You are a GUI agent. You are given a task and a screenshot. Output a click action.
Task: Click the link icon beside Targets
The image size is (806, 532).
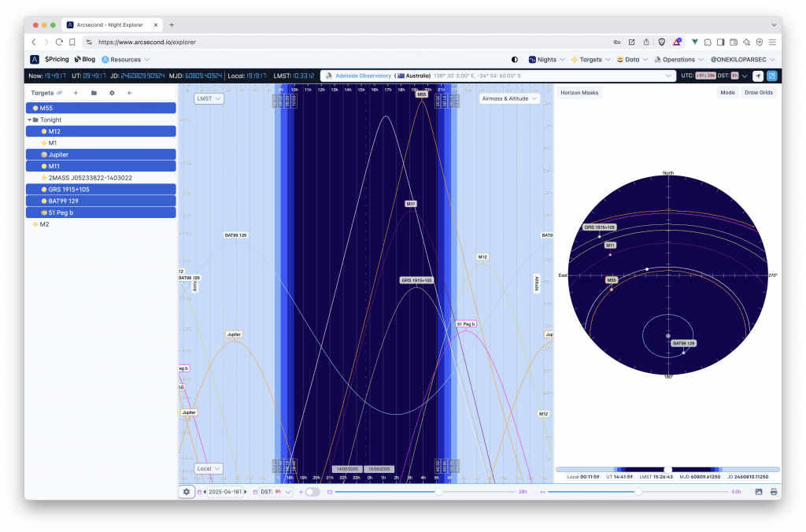(x=60, y=93)
